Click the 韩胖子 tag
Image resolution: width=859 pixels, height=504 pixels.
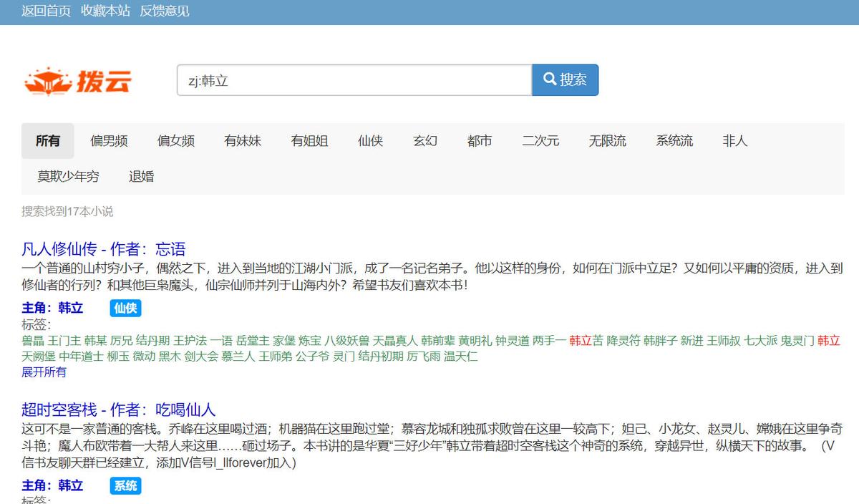(661, 341)
